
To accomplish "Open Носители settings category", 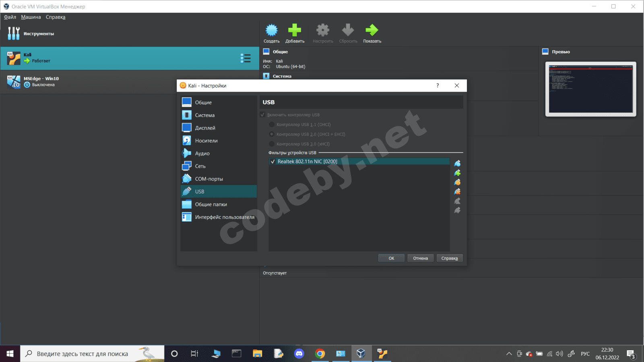I will 219,140.
